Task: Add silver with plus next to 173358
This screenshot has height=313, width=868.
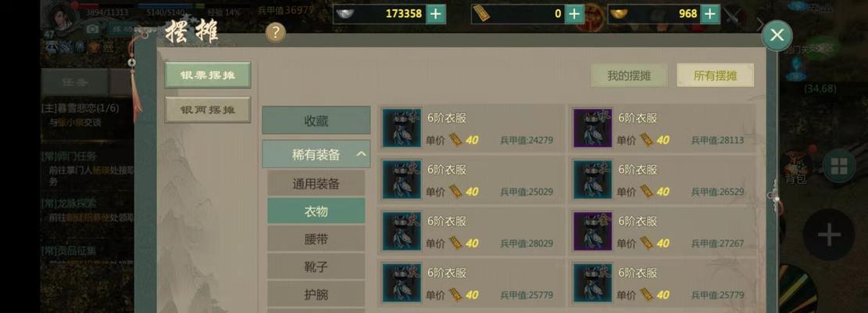Action: click(x=436, y=14)
